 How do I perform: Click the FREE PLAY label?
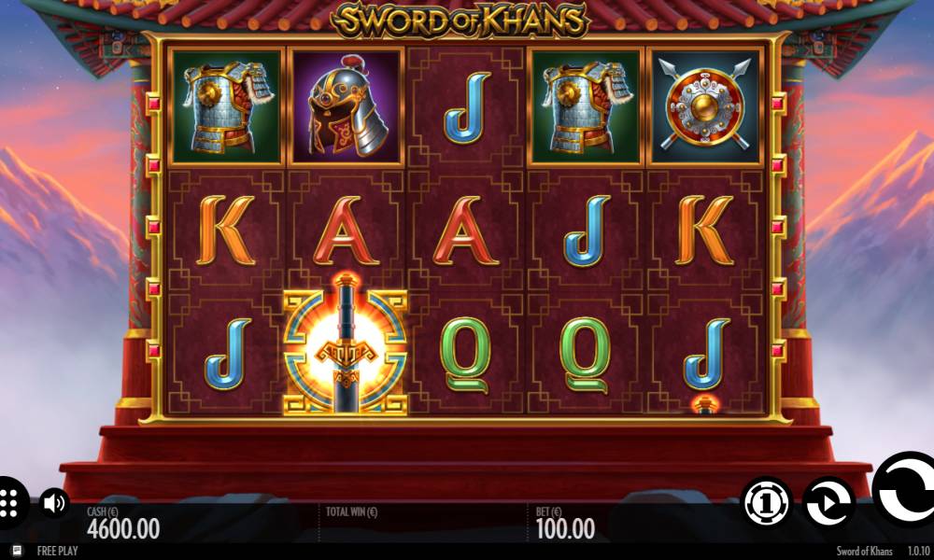point(57,551)
